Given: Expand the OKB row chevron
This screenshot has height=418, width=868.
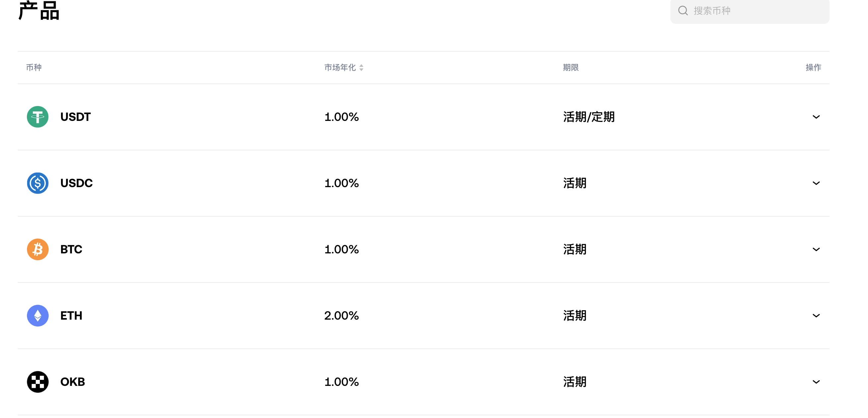Looking at the screenshot, I should click(x=816, y=382).
